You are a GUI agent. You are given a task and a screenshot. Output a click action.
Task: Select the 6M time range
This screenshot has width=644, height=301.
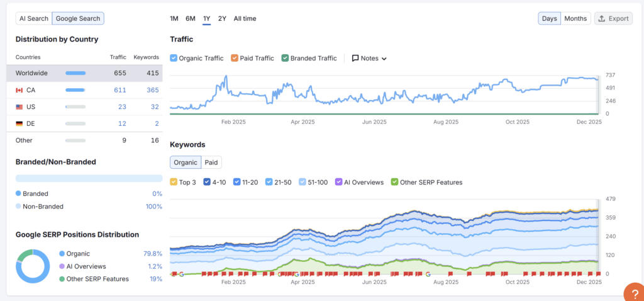(x=190, y=18)
